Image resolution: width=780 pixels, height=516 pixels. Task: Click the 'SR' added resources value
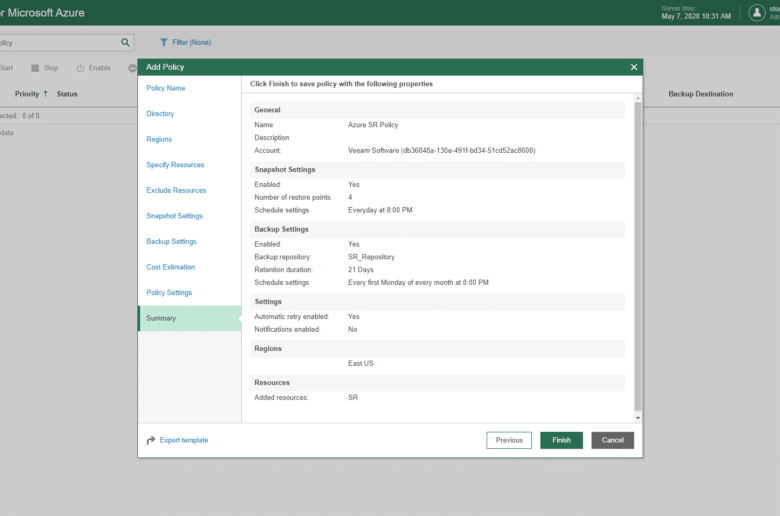pos(353,398)
